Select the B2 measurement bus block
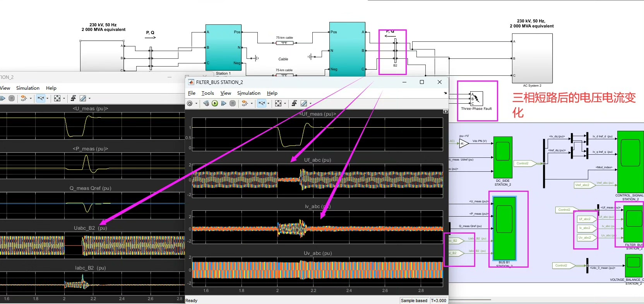 coord(395,50)
